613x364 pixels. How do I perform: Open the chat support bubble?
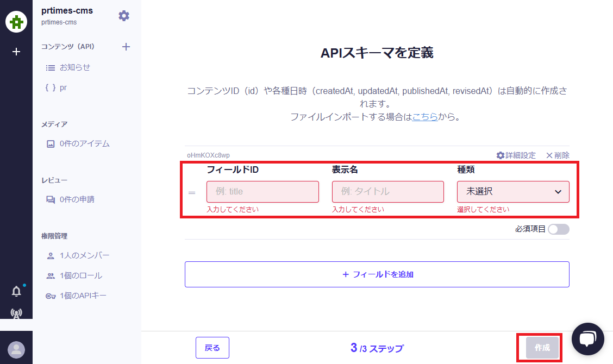click(587, 338)
